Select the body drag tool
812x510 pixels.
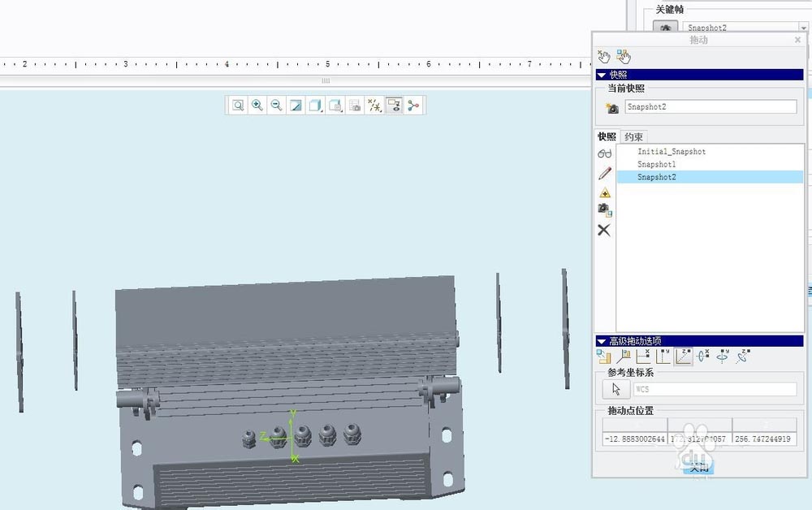623,55
